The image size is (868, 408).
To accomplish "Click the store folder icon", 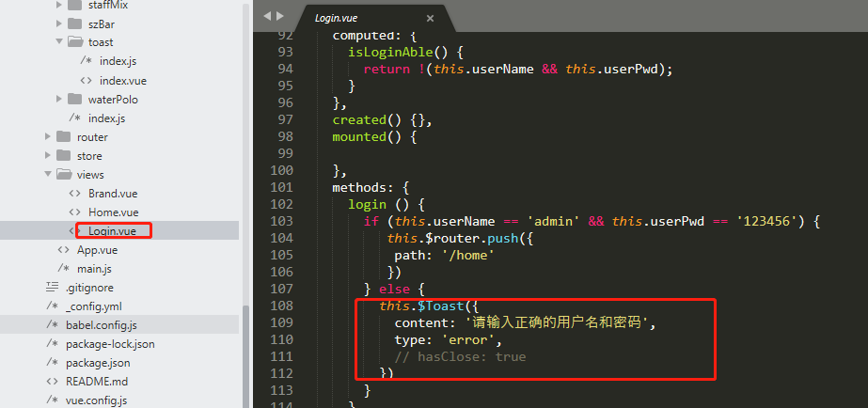I will pyautogui.click(x=64, y=155).
